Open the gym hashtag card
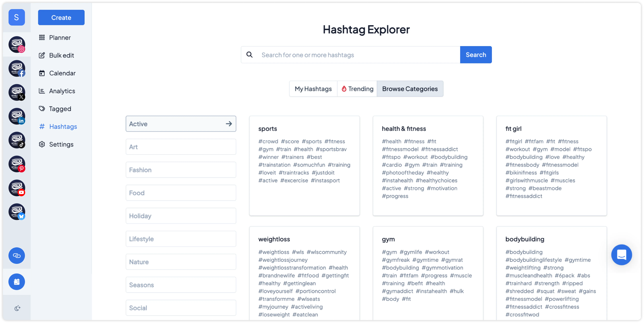Screen dimensions: 644x323 428,273
